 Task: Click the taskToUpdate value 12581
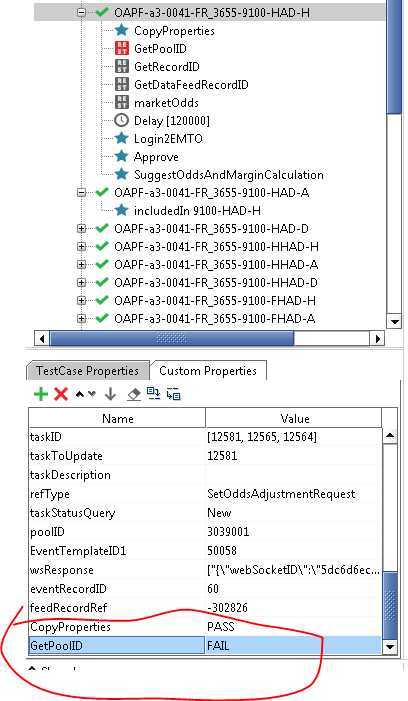(x=222, y=456)
